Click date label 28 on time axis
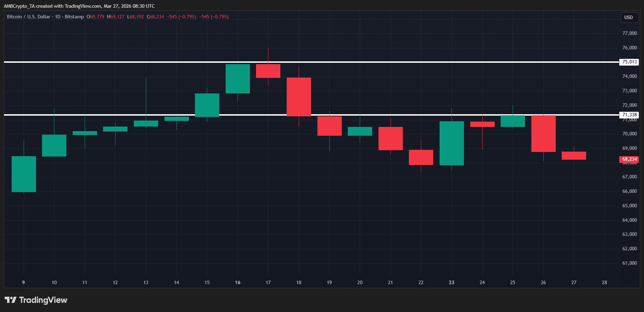Screen dimensions: 644x312 pyautogui.click(x=604, y=282)
